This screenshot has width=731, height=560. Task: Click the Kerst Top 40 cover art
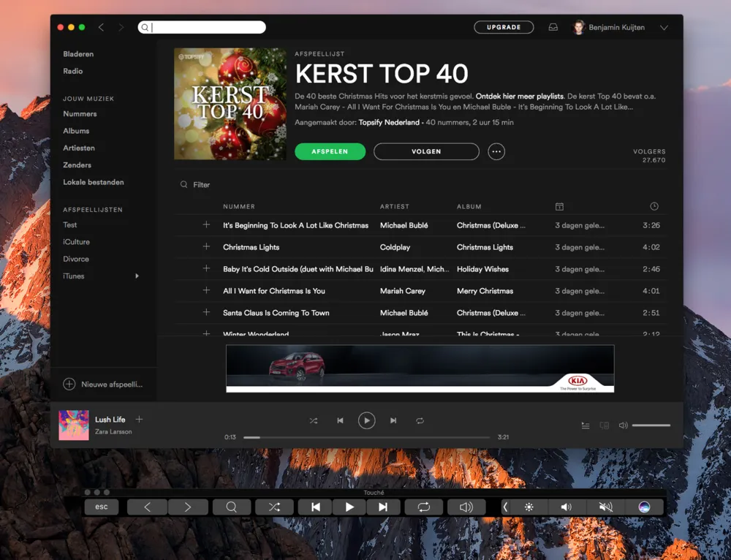pos(230,104)
